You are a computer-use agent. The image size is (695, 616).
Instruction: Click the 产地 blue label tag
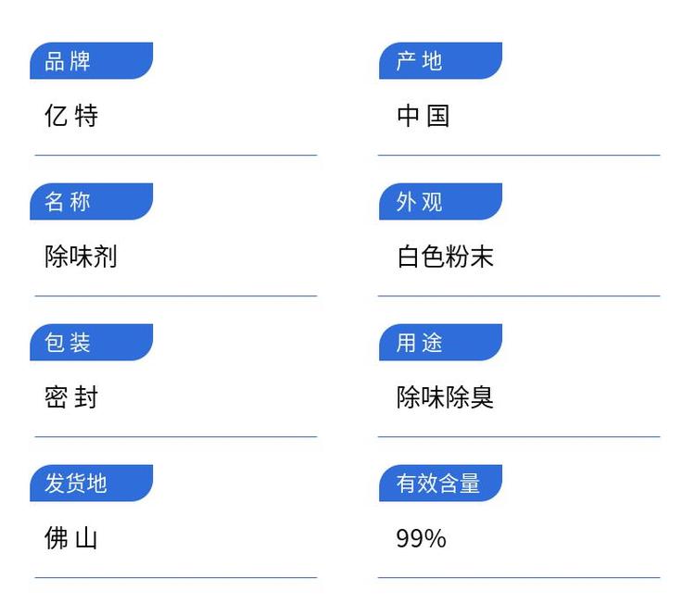point(439,61)
